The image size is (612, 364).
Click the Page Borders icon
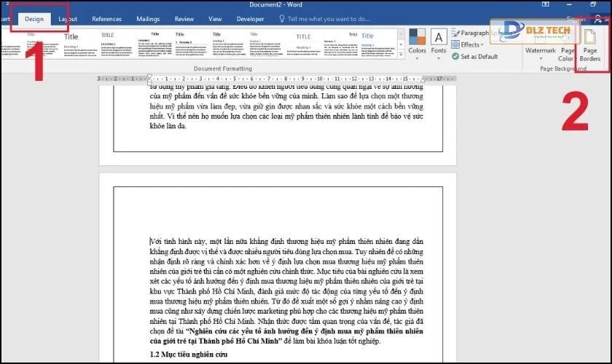tap(591, 46)
